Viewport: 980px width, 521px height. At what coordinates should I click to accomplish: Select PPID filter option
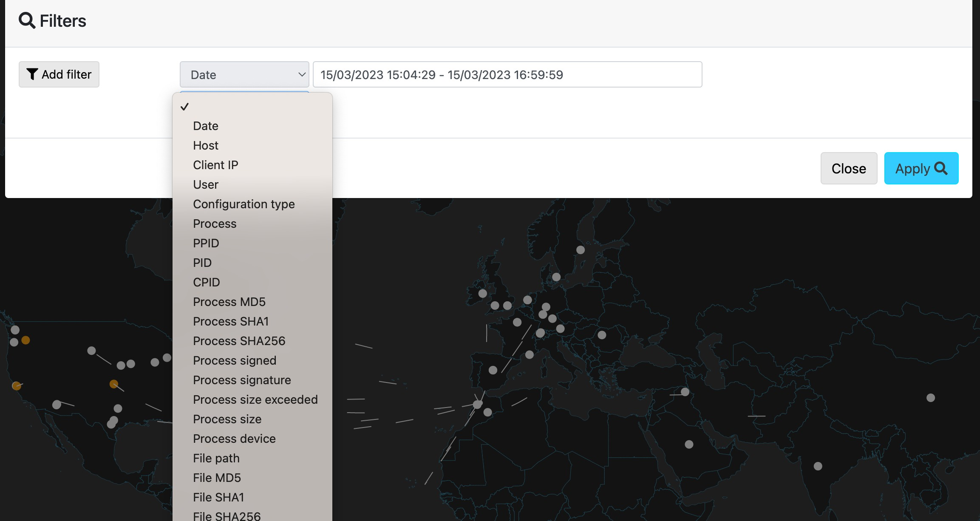[x=206, y=243]
